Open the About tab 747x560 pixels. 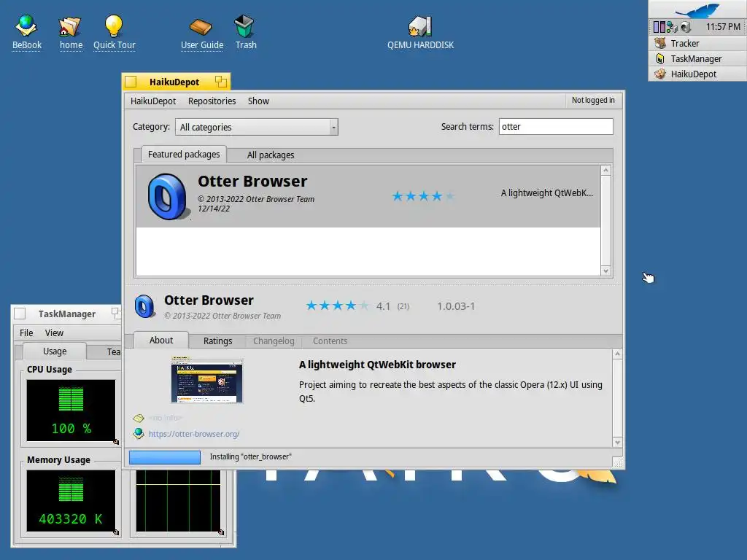click(161, 340)
